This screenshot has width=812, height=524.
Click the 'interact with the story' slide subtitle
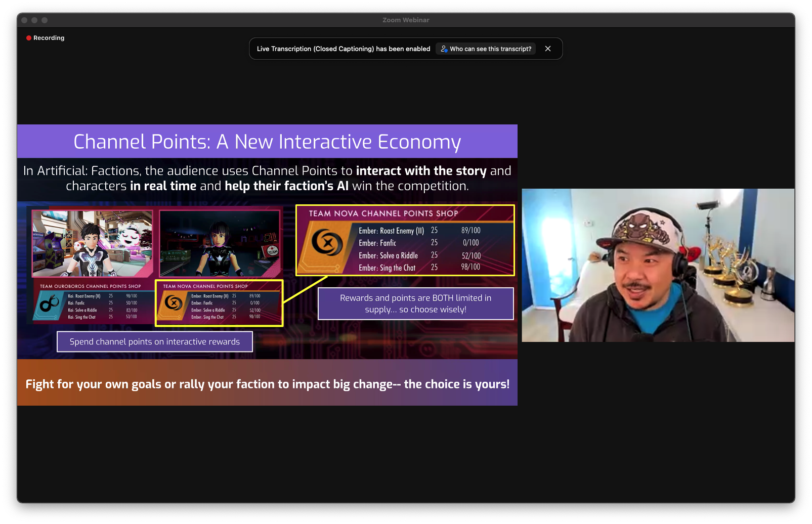click(421, 171)
